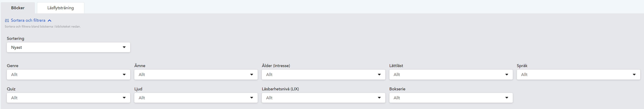Open the Sortering dropdown showing Nyast
Image resolution: width=644 pixels, height=109 pixels.
click(x=69, y=47)
